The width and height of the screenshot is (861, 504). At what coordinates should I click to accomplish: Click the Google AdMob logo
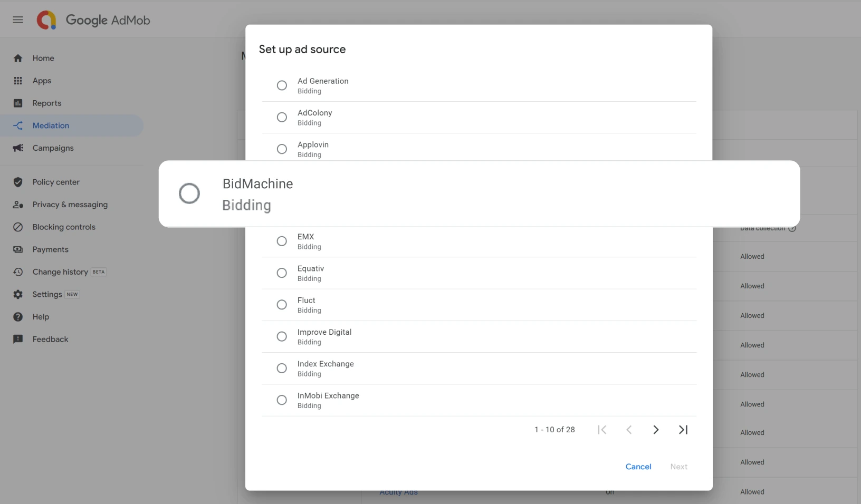tap(93, 20)
